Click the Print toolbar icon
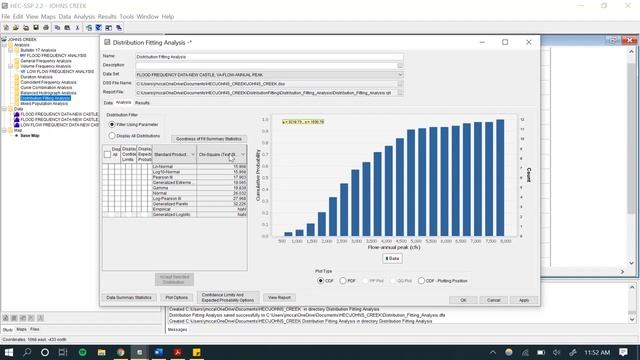Screen dimensions: 640x360 (46, 28)
